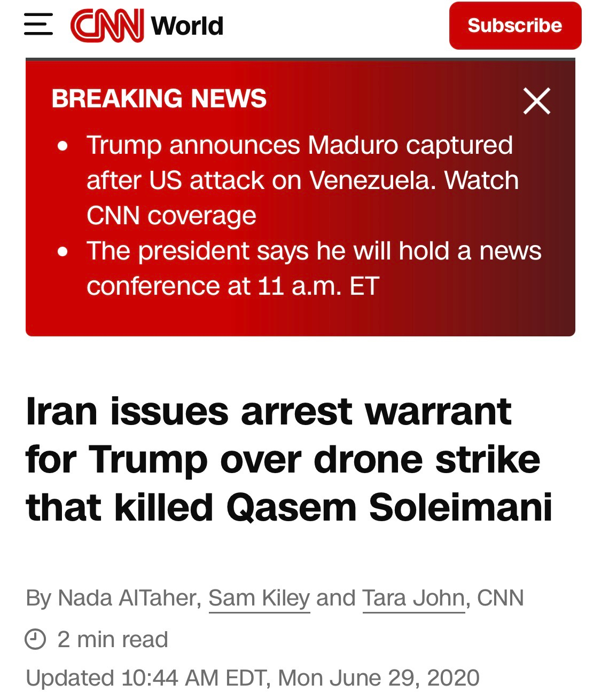The height and width of the screenshot is (700, 601).
Task: Open the hamburger navigation menu
Action: click(x=38, y=25)
